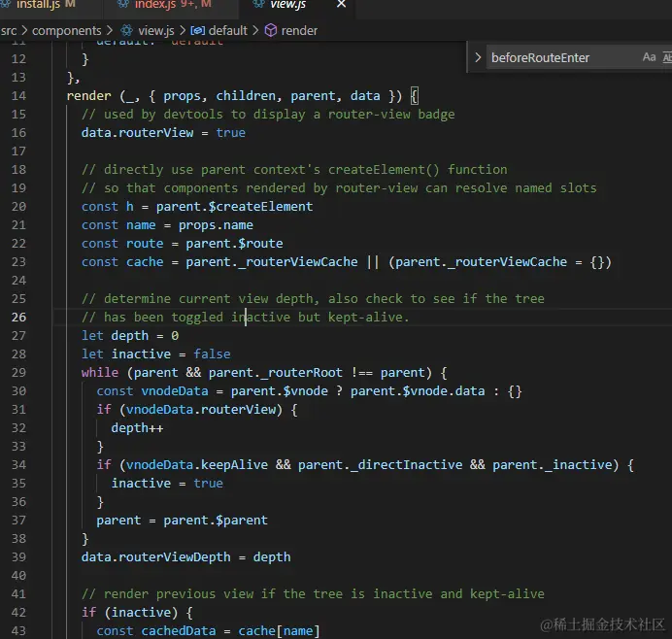Viewport: 672px width, 639px height.
Task: Switch to the index.js tab
Action: 169,4
